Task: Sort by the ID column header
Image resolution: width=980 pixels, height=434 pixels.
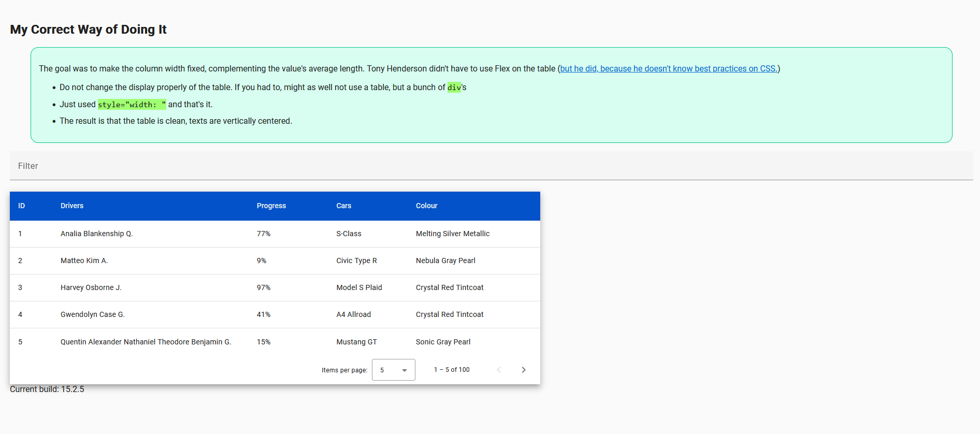Action: 22,206
